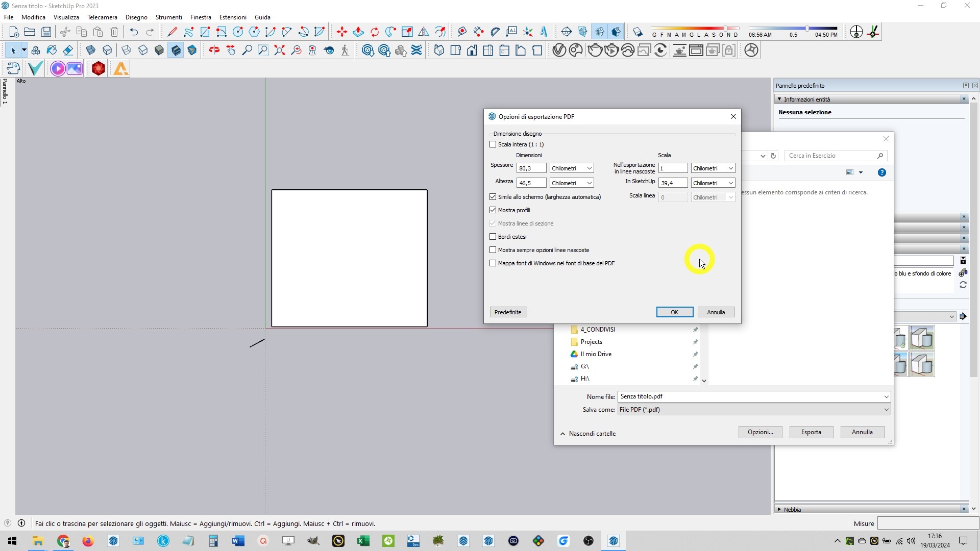Uncheck Mostra profili checkbox
The height and width of the screenshot is (551, 980).
[x=493, y=210]
